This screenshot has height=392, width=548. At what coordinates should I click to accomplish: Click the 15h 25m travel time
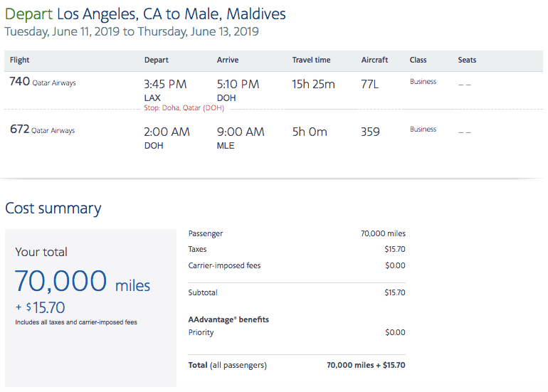point(313,84)
